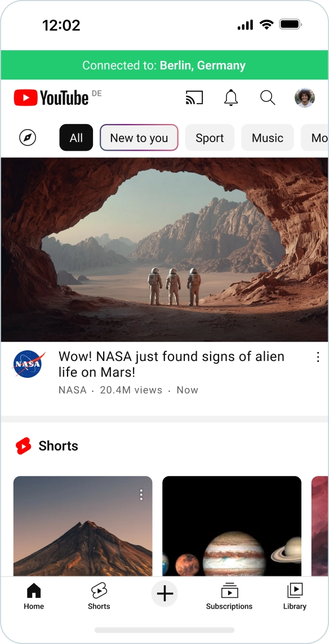Tap the Cast to device icon
This screenshot has width=329, height=644.
point(194,98)
